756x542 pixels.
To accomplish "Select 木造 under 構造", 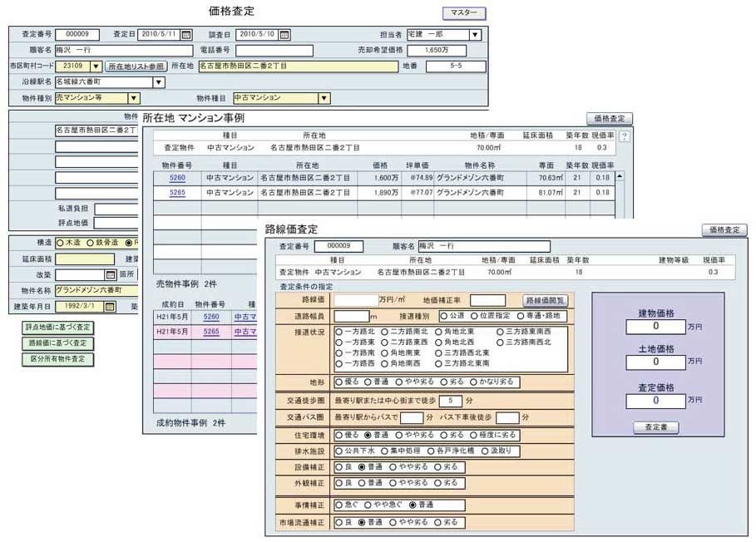I will coord(59,243).
